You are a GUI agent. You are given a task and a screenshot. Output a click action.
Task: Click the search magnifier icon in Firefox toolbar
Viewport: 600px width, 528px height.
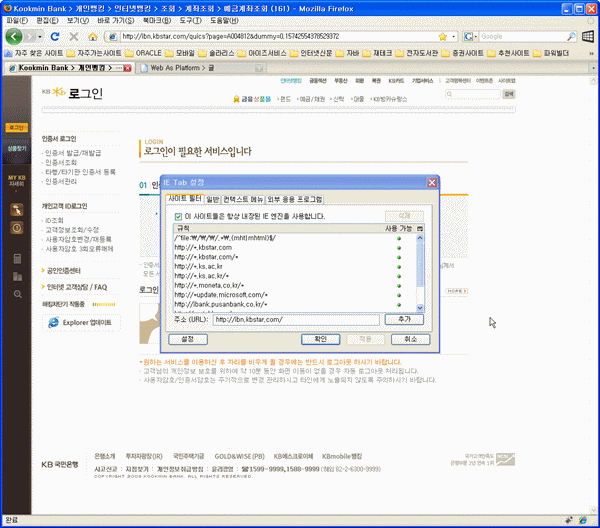coord(571,36)
